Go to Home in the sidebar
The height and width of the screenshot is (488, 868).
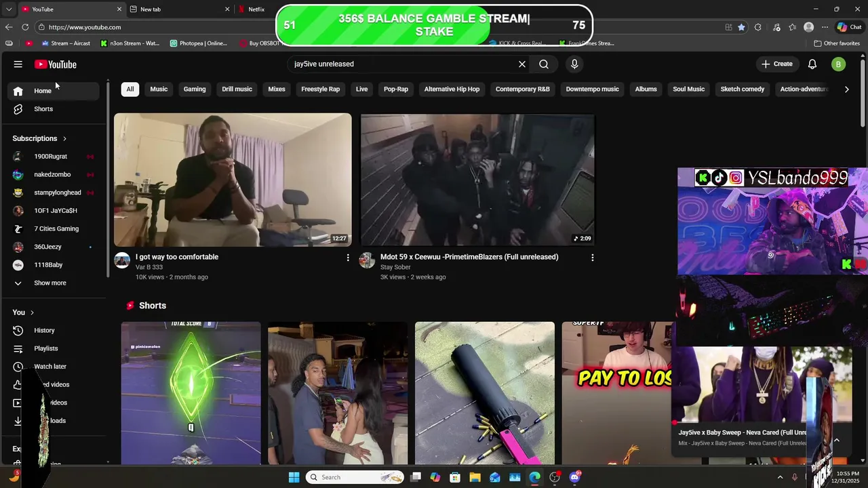54,91
